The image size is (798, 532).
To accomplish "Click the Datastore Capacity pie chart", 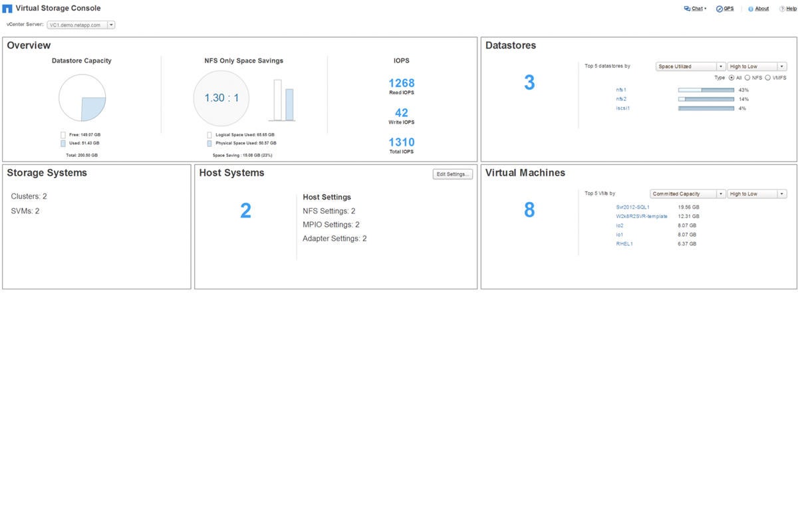I will (x=82, y=98).
